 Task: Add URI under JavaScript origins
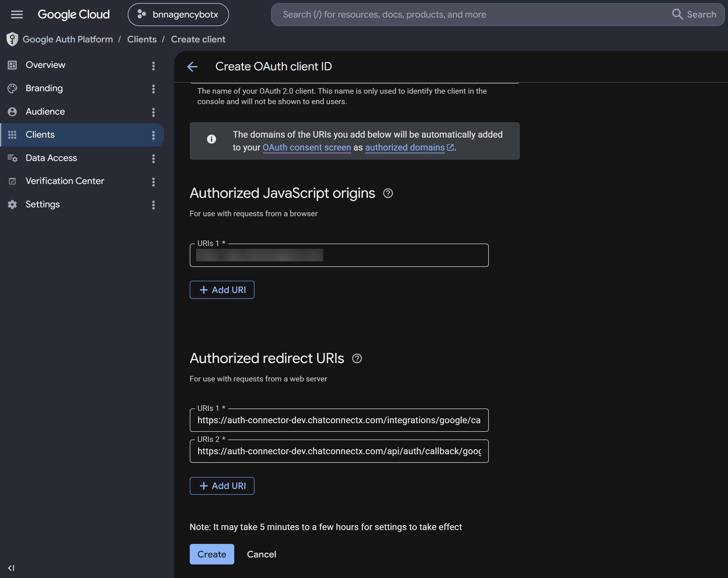click(222, 290)
